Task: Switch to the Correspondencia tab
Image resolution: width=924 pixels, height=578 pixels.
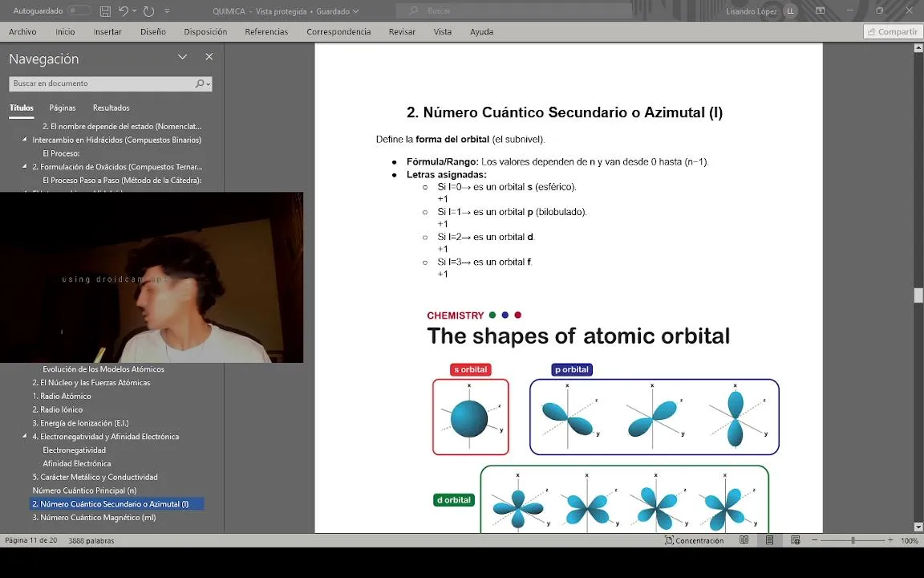Action: 338,32
